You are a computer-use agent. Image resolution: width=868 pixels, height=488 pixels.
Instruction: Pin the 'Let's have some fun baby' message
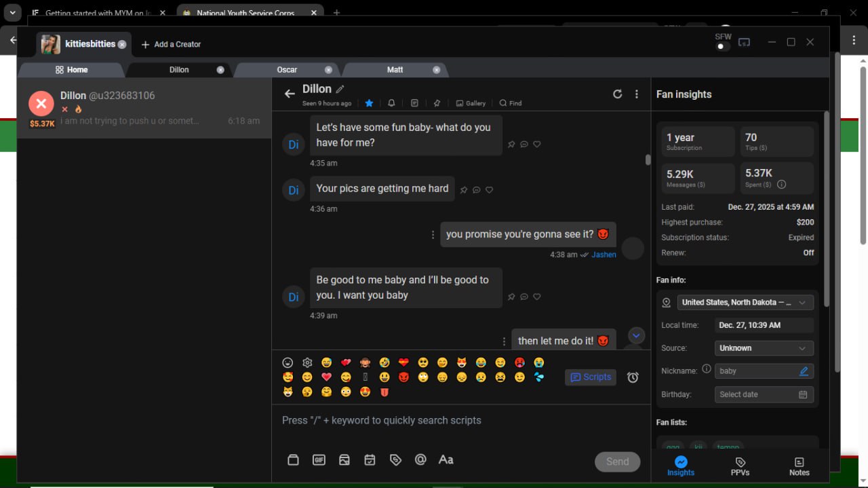pos(511,145)
